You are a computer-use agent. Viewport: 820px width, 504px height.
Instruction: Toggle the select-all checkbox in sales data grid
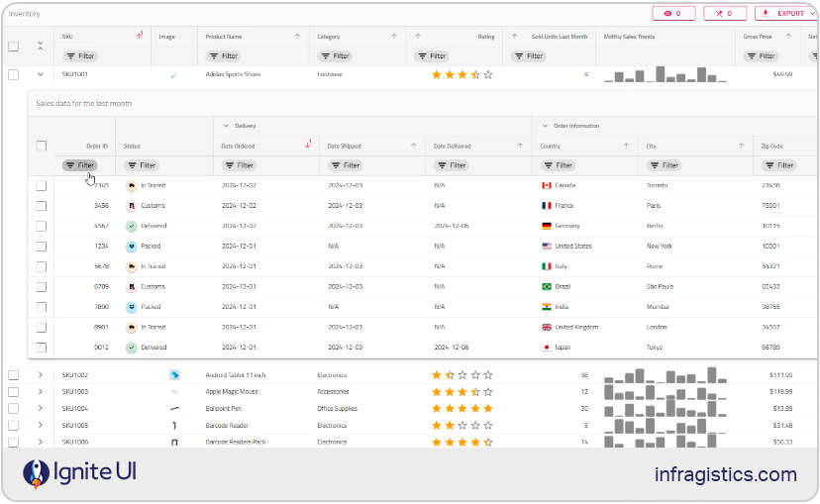coord(42,146)
